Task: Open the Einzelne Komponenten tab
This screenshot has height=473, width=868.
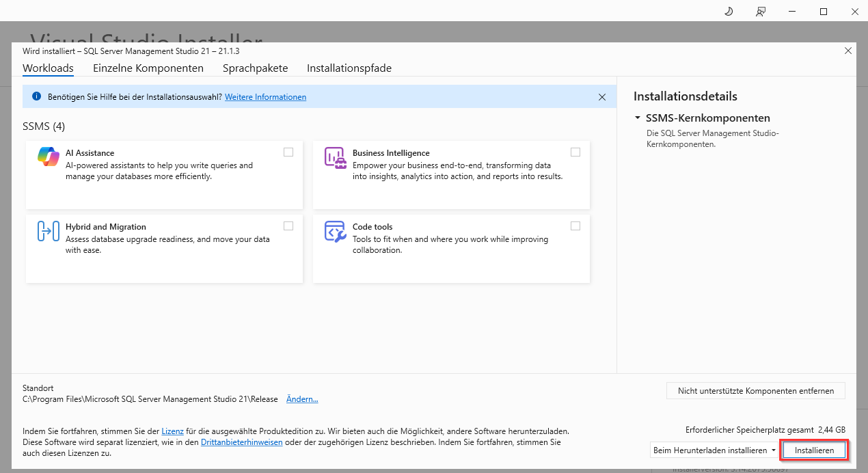Action: [x=148, y=68]
